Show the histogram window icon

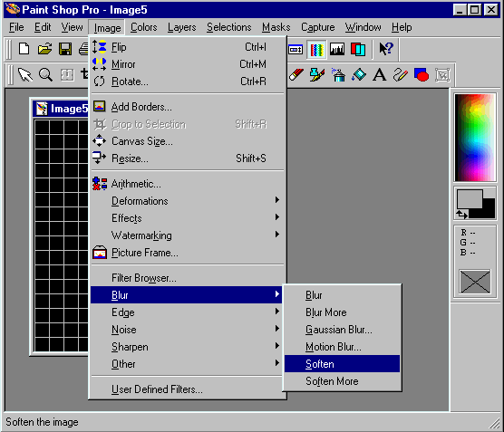tap(337, 50)
